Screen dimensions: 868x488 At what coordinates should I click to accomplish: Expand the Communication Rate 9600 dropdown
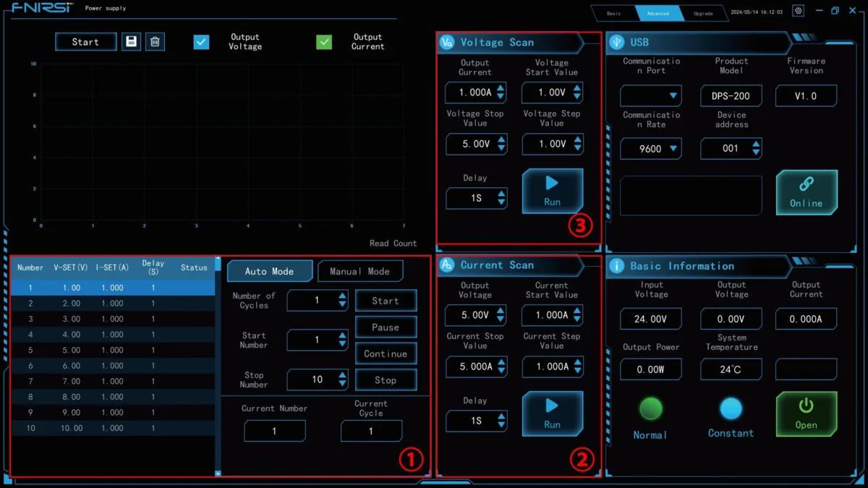(x=650, y=149)
